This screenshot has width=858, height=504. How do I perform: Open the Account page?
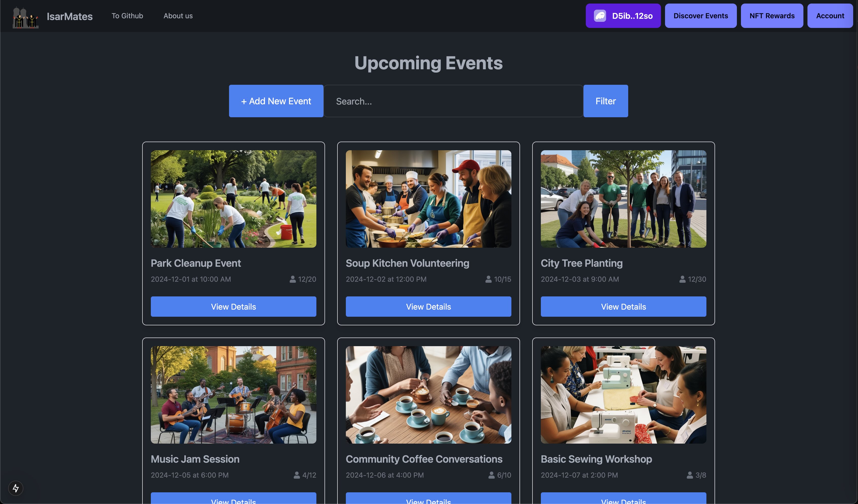point(830,16)
